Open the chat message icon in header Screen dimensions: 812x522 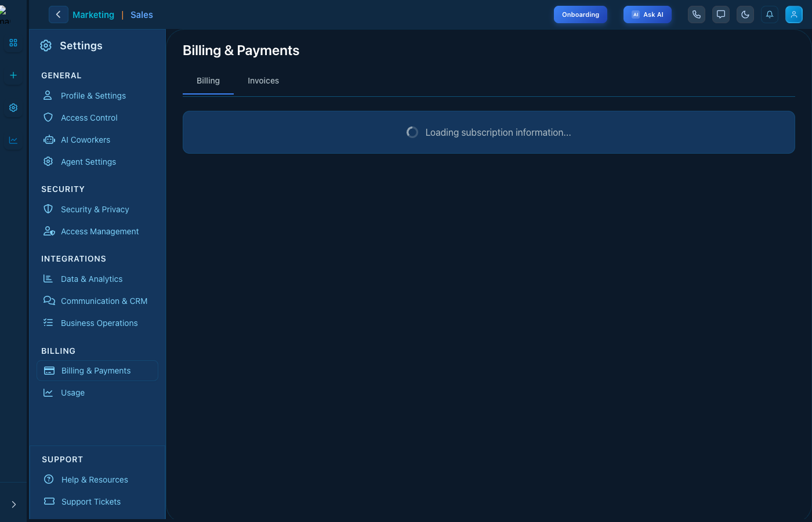(x=721, y=14)
